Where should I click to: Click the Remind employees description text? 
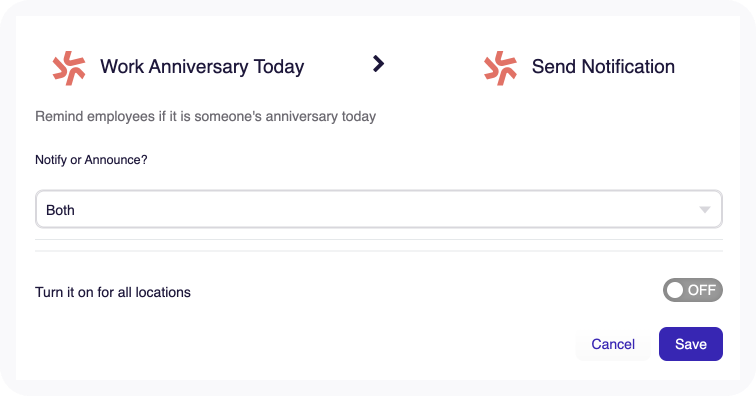tap(205, 116)
